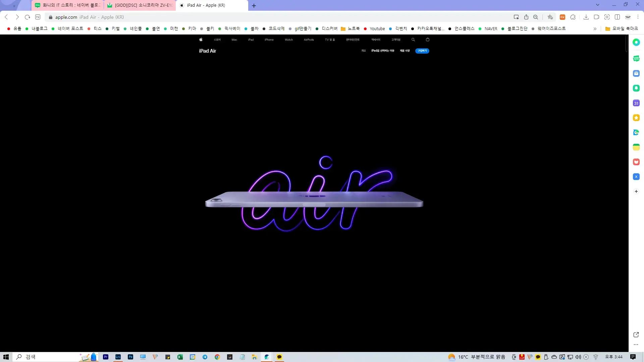Click the screen capture icon in the toolbar

[x=607, y=17]
